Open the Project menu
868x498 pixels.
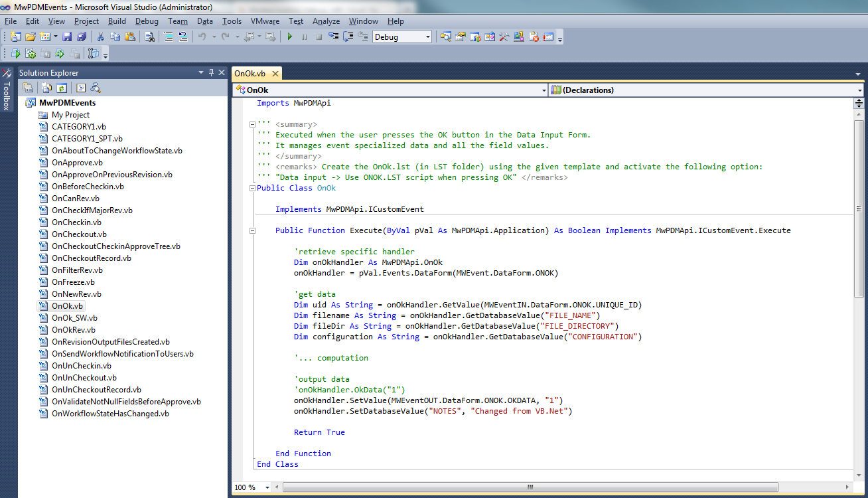(x=86, y=21)
